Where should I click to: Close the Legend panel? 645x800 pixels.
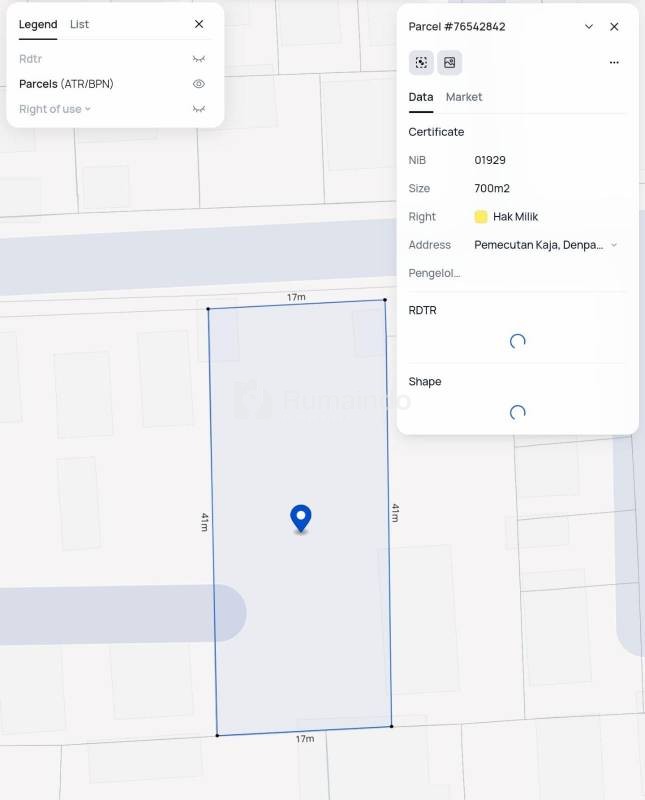pos(199,24)
